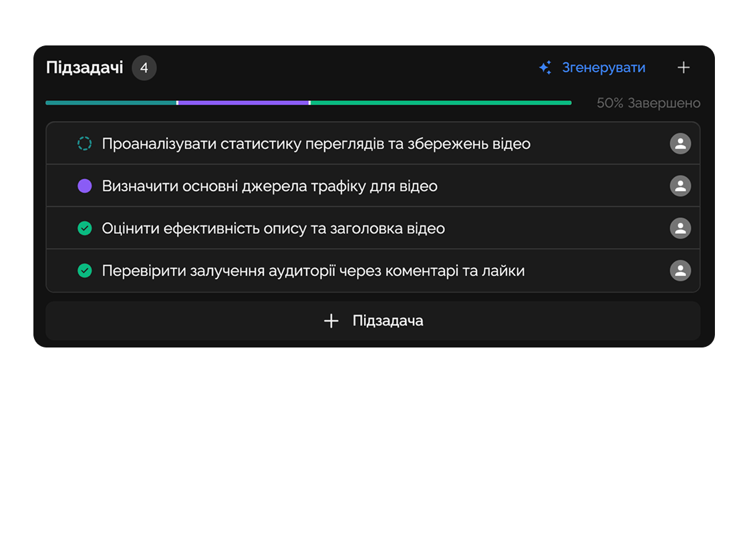Click the green segment of the progress bar
Image resolution: width=747 pixels, height=560 pixels.
tap(441, 103)
